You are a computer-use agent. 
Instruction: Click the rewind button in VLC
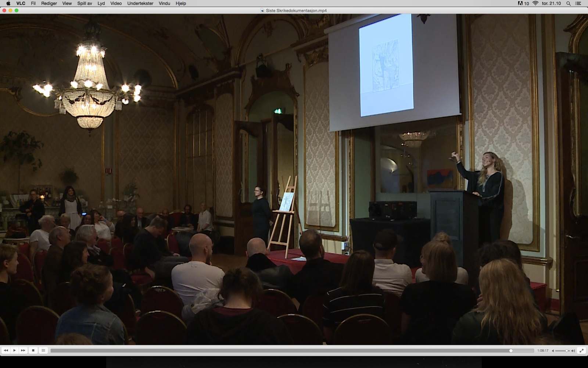point(6,350)
